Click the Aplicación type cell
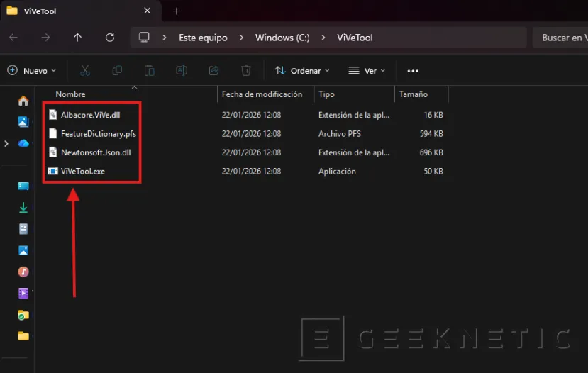Screen dimensions: 588x373 337,172
